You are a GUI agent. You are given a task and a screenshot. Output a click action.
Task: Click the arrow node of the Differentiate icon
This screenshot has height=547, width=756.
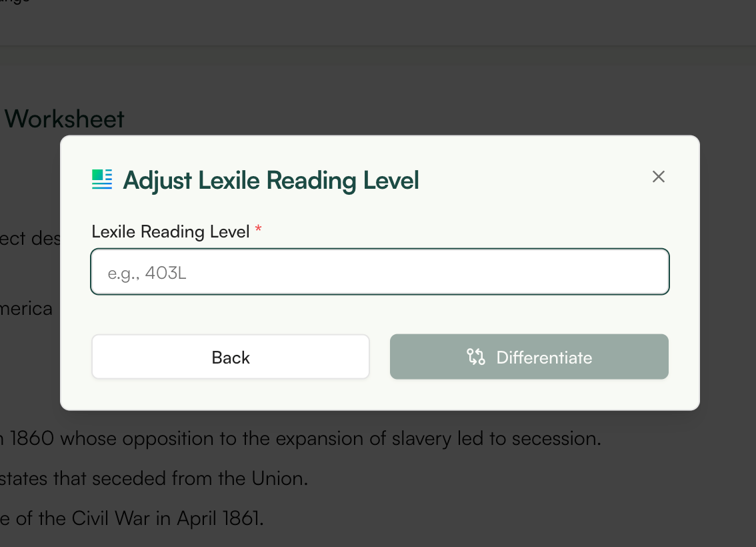pyautogui.click(x=474, y=362)
